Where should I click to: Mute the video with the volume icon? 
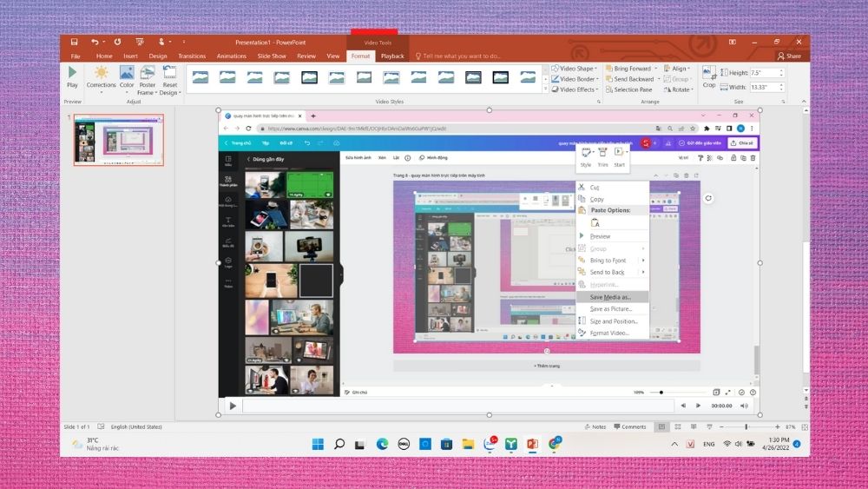(x=744, y=406)
